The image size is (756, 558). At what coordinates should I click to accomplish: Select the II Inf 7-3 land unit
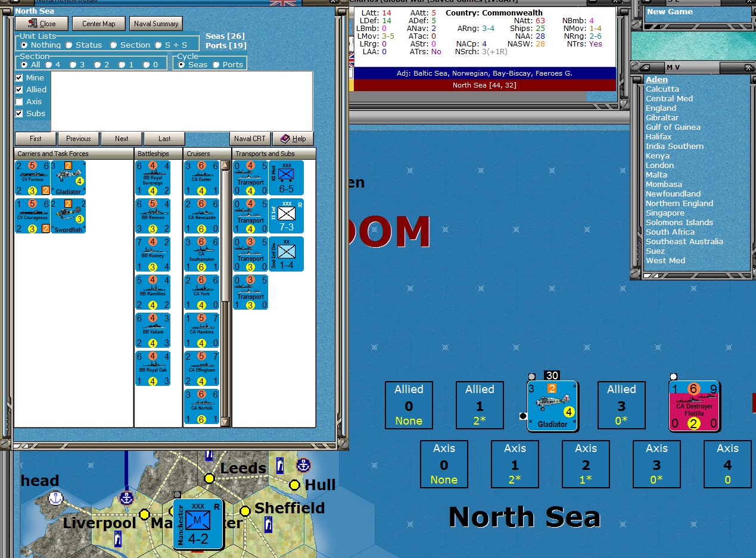click(x=286, y=216)
